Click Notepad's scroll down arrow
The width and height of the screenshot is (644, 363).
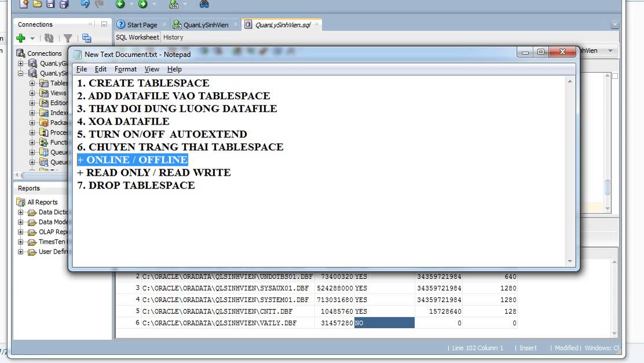pyautogui.click(x=570, y=262)
